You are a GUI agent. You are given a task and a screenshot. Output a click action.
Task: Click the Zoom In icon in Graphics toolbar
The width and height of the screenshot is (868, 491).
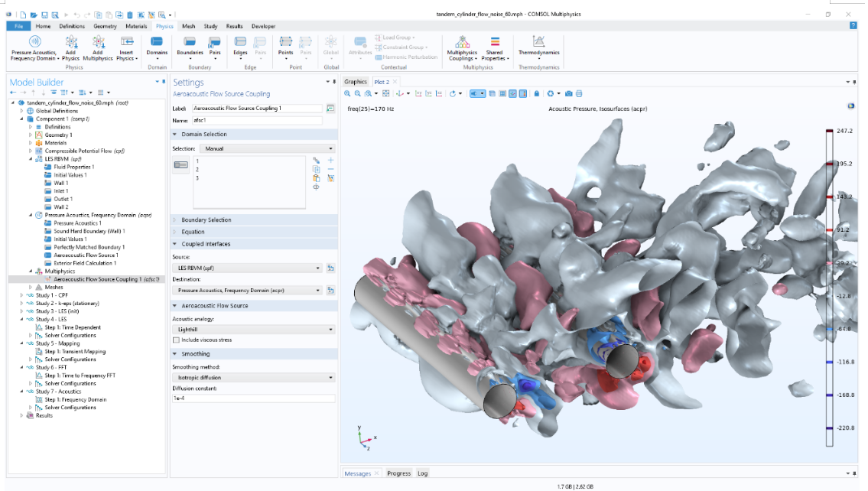click(x=347, y=94)
